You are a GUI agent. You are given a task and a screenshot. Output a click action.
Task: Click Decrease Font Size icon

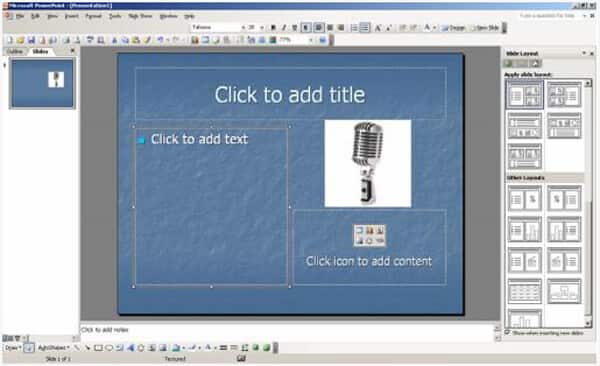point(388,28)
